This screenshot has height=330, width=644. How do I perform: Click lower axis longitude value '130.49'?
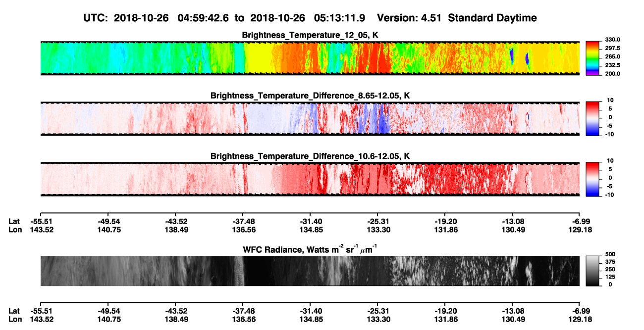[512, 320]
